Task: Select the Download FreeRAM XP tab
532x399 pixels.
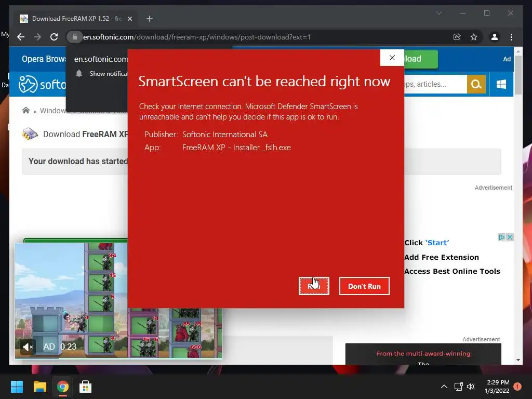Action: pyautogui.click(x=76, y=19)
